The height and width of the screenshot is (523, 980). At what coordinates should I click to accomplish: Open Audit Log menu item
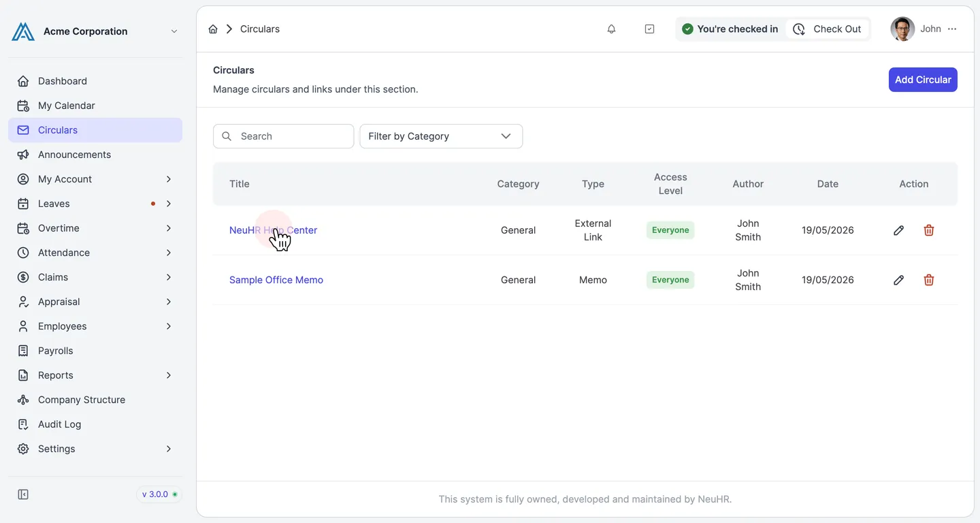[x=95, y=424]
